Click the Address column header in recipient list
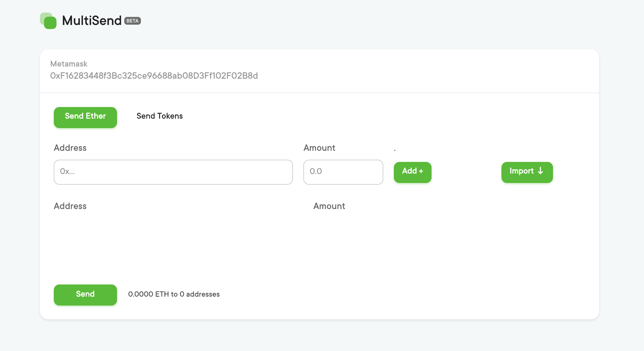The height and width of the screenshot is (351, 644). [x=70, y=206]
